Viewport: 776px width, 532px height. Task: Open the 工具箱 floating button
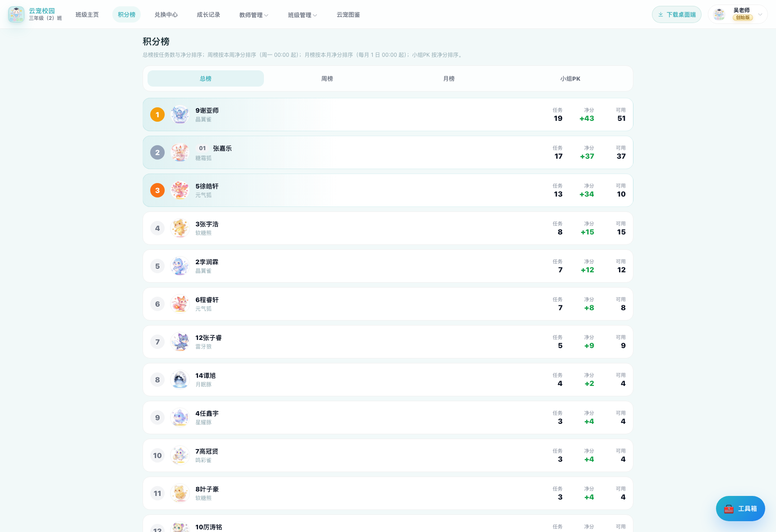pyautogui.click(x=740, y=509)
